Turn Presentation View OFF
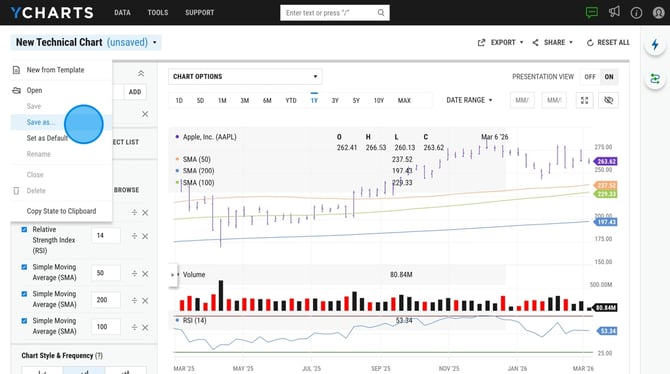This screenshot has height=374, width=670. pyautogui.click(x=590, y=77)
